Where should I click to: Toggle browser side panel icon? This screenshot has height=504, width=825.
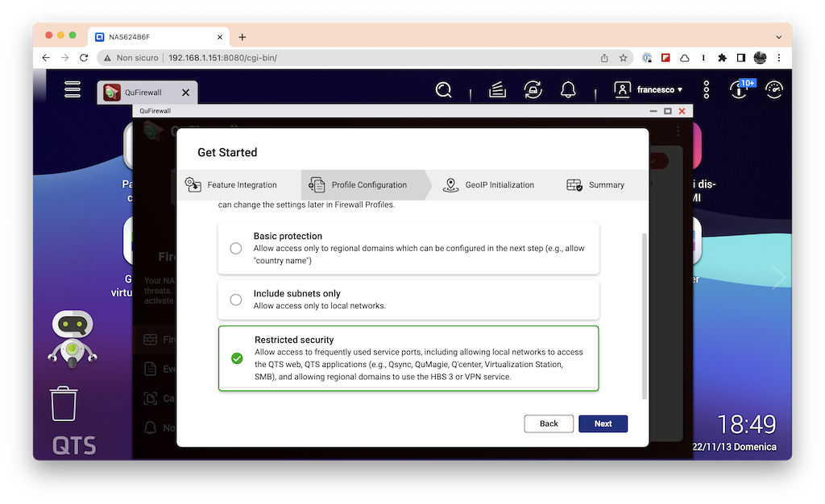pyautogui.click(x=741, y=58)
